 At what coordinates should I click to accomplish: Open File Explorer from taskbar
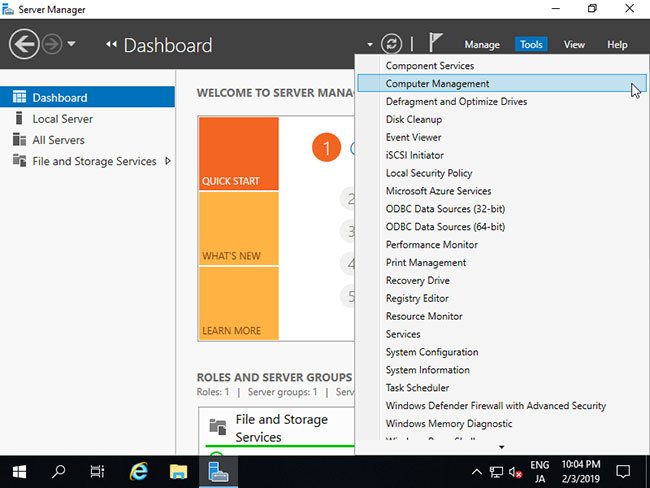click(178, 471)
